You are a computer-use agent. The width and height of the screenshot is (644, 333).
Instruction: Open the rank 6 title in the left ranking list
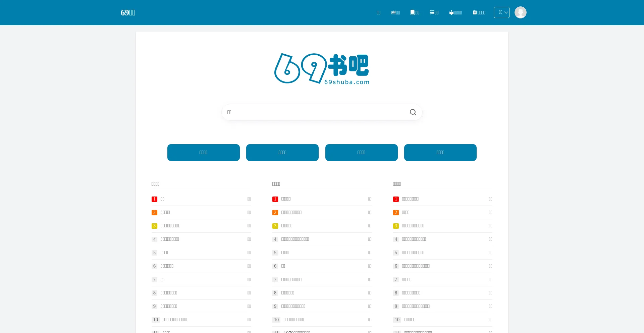[x=167, y=266]
